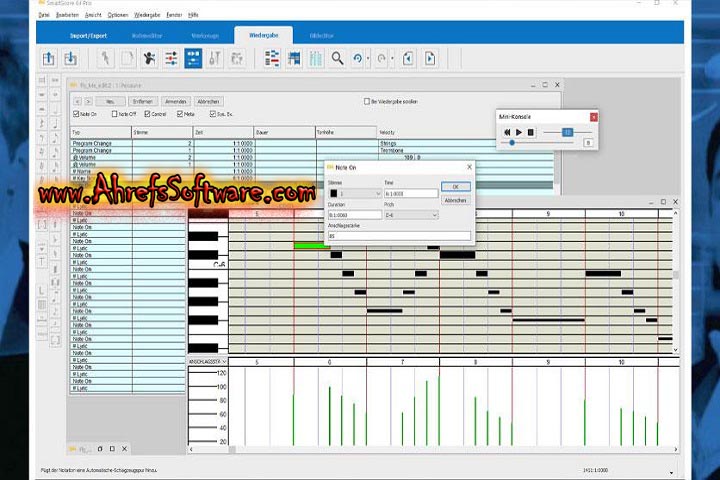Click OK in the Note On dialog

[455, 186]
